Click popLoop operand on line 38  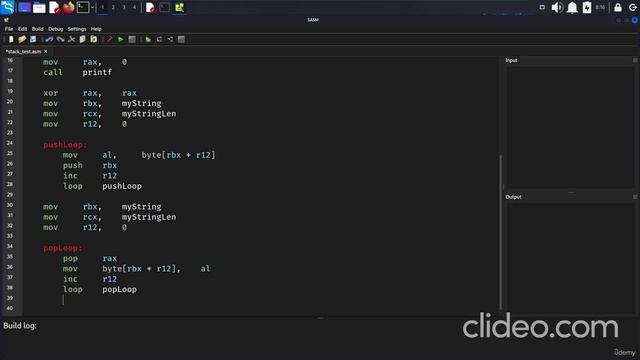[x=119, y=289]
